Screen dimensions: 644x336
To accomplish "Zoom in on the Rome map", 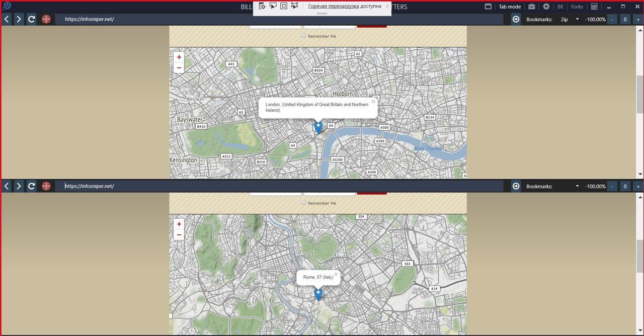I will click(179, 224).
